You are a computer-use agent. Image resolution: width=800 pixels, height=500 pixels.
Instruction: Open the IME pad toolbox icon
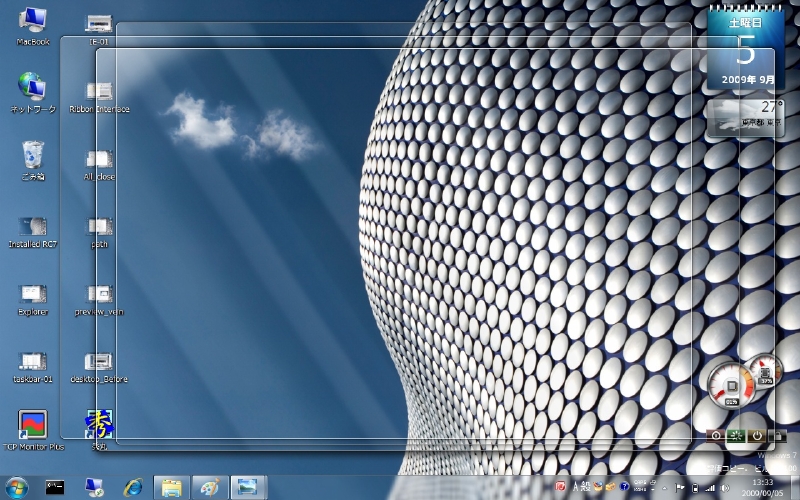[598, 486]
